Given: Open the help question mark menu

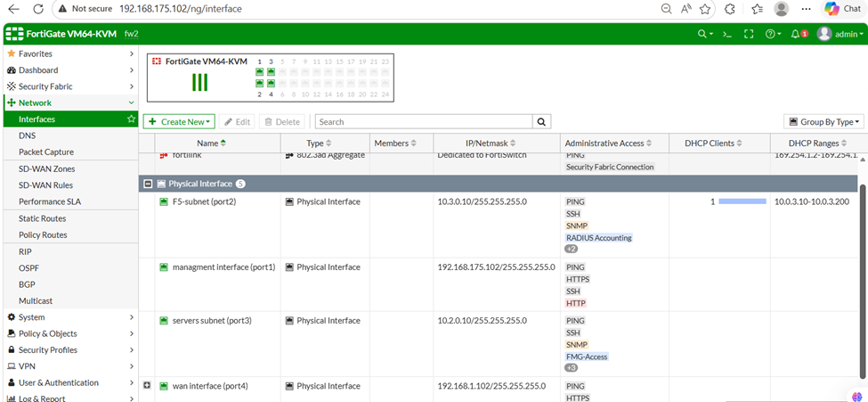Looking at the screenshot, I should point(773,35).
